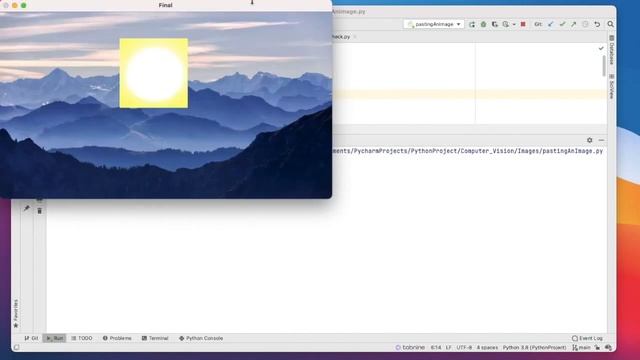The width and height of the screenshot is (640, 360).
Task: Click the last status bar icon after the lock
Action: pyautogui.click(x=608, y=347)
